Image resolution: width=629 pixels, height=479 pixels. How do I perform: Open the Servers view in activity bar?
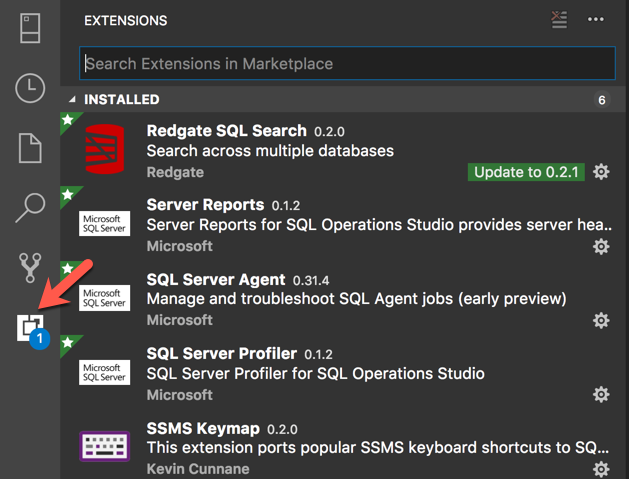(x=30, y=28)
